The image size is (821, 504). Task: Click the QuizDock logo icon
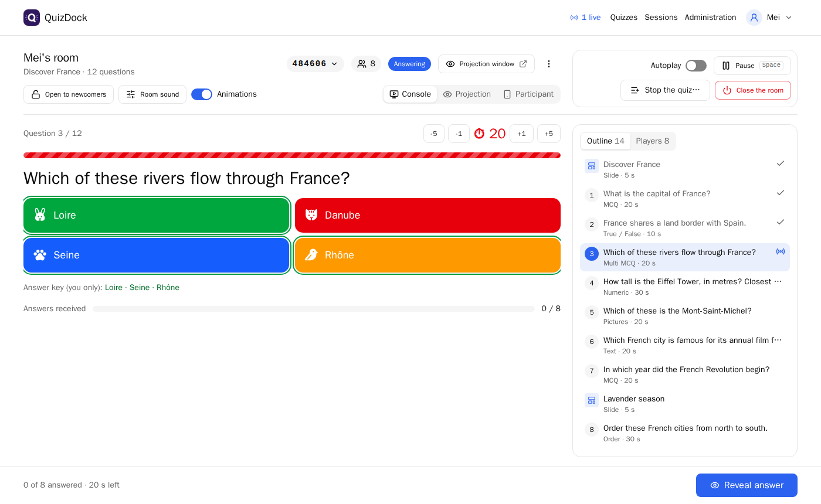(32, 18)
